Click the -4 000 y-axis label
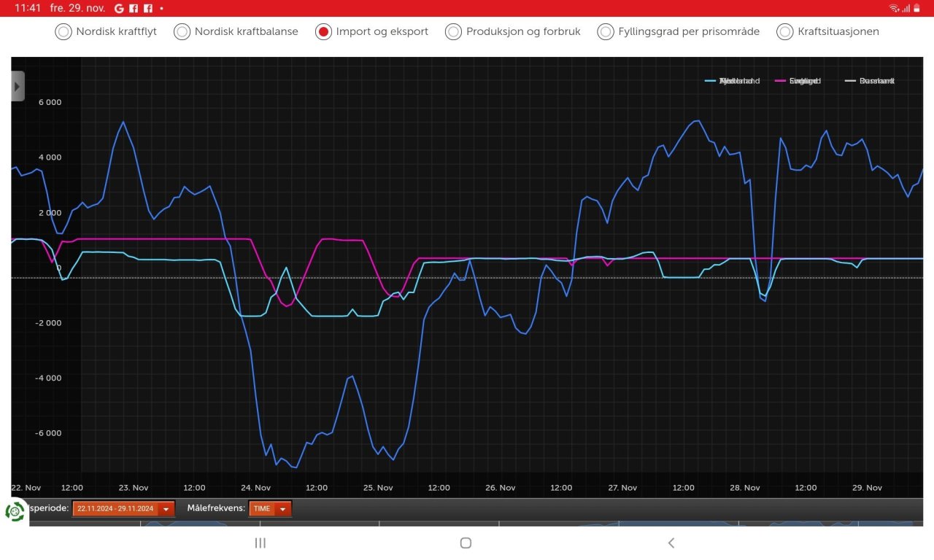The image size is (934, 560). [48, 378]
